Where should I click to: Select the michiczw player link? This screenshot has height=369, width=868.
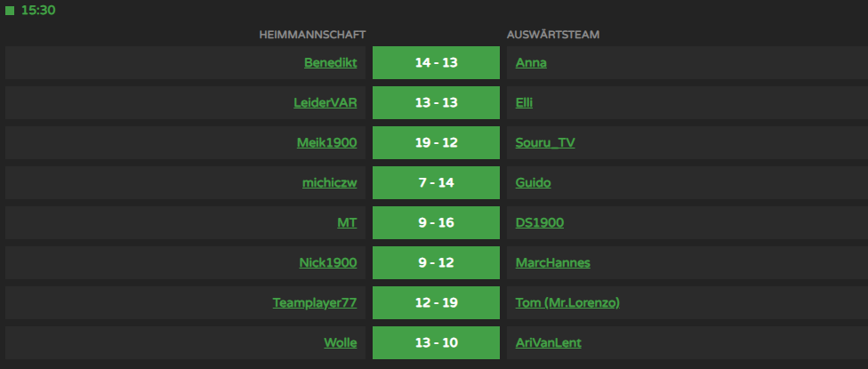coord(329,182)
